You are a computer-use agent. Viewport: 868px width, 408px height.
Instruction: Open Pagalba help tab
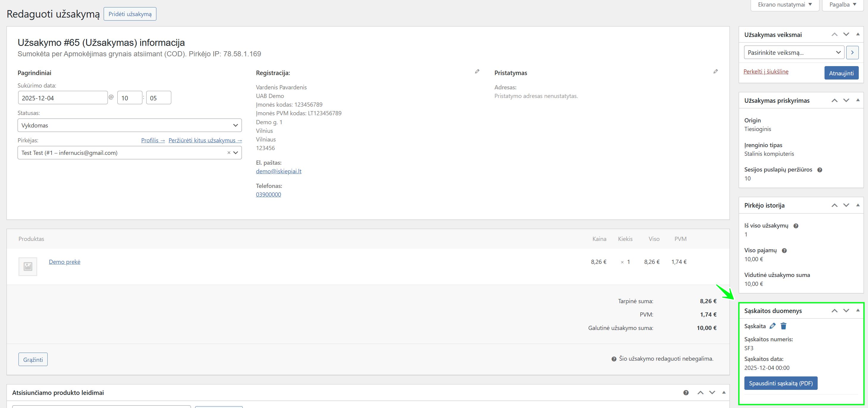click(842, 5)
